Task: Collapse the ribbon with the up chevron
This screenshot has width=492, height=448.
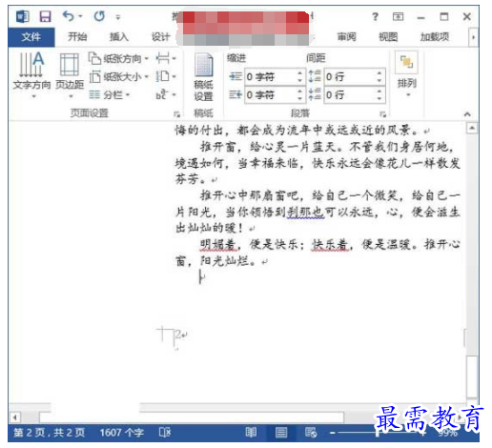Action: [467, 114]
